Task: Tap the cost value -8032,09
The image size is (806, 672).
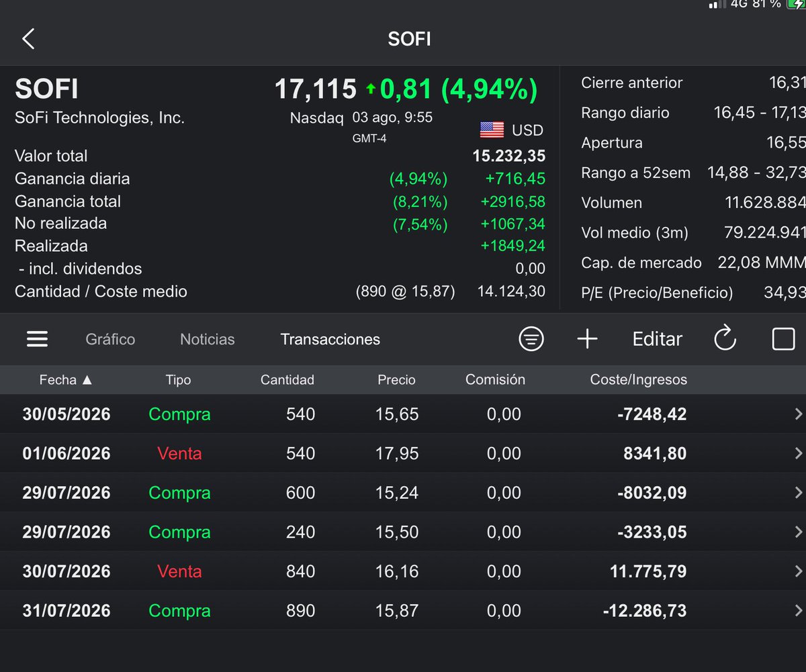Action: click(652, 493)
